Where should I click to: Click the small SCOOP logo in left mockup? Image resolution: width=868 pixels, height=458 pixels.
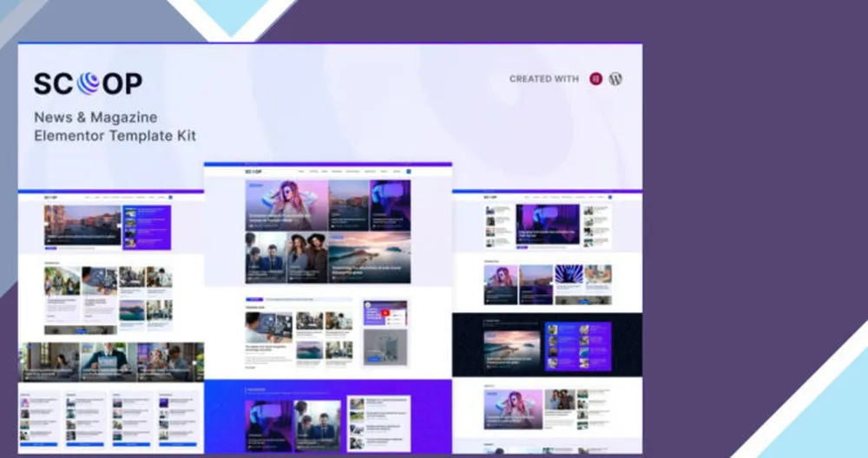(x=50, y=198)
